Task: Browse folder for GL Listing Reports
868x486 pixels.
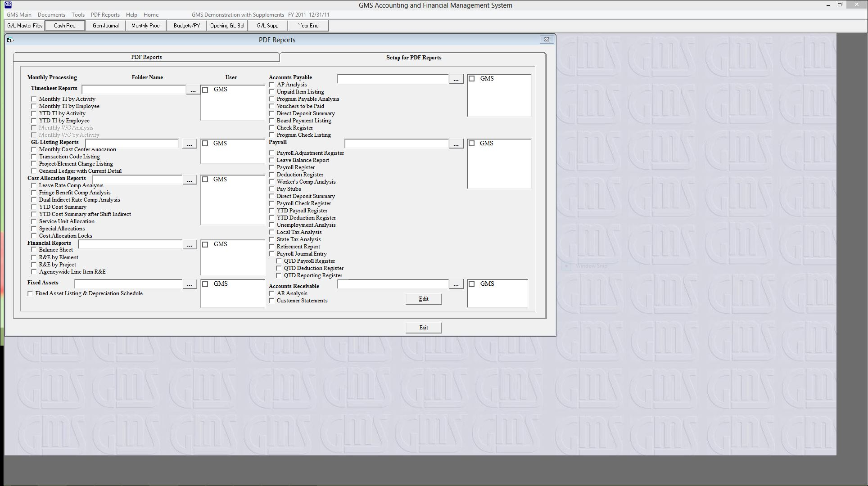Action: coord(189,144)
